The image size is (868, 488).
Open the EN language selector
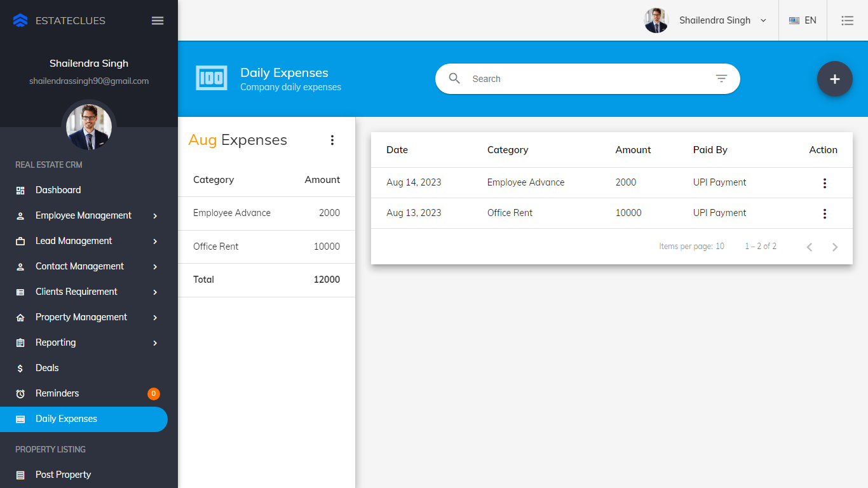[x=803, y=20]
